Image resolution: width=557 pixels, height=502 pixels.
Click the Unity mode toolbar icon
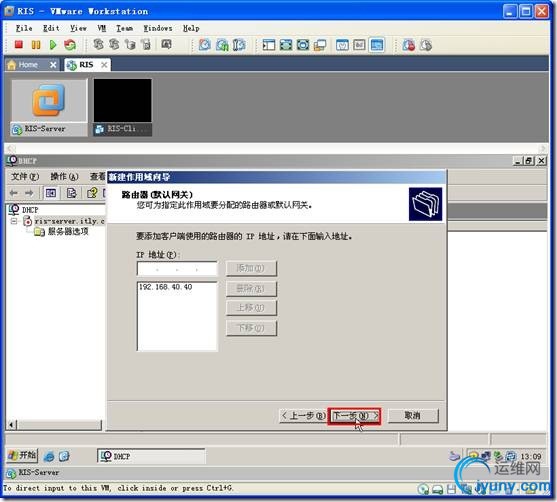(x=320, y=45)
